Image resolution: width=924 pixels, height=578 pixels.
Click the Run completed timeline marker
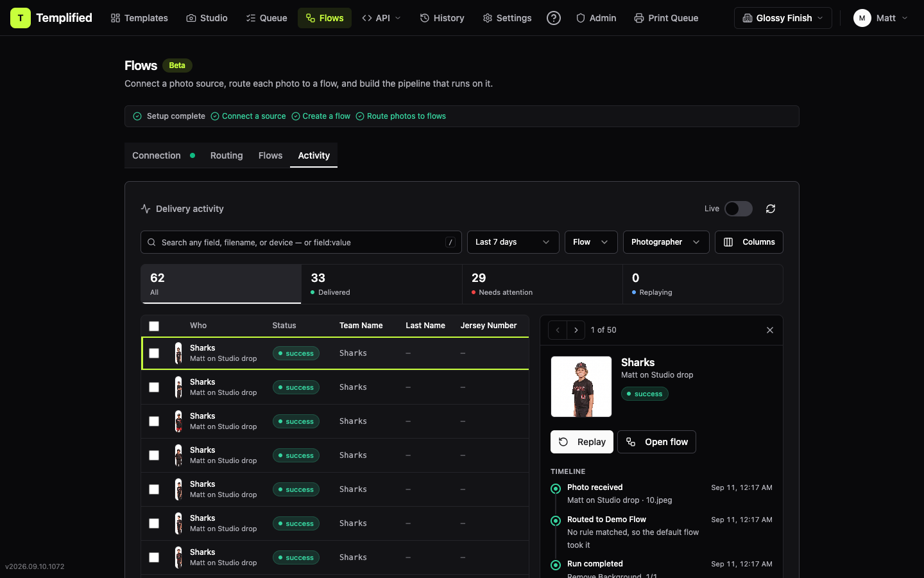click(x=556, y=565)
